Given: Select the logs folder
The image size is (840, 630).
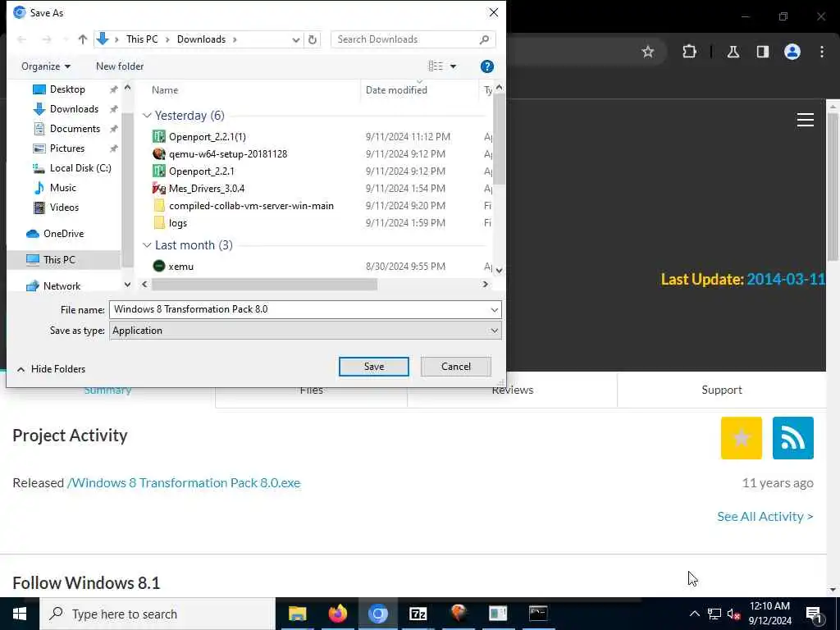Looking at the screenshot, I should pos(178,223).
